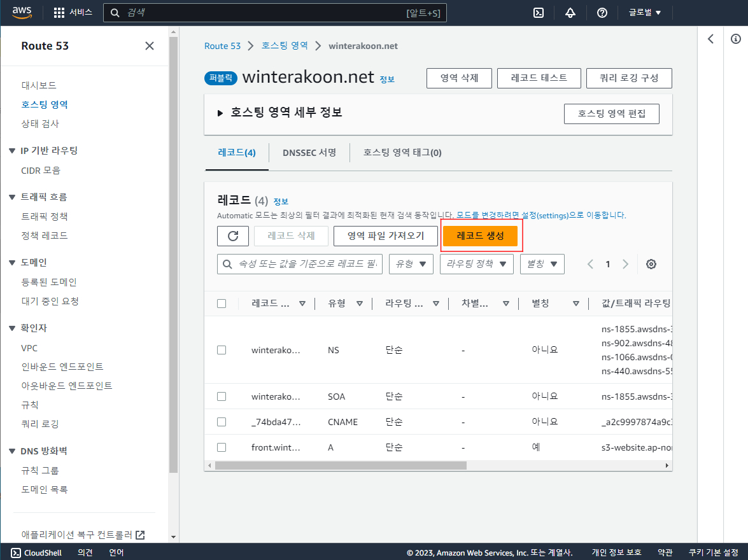Sort by 별칭 column arrow
The height and width of the screenshot is (560, 748).
(x=576, y=304)
